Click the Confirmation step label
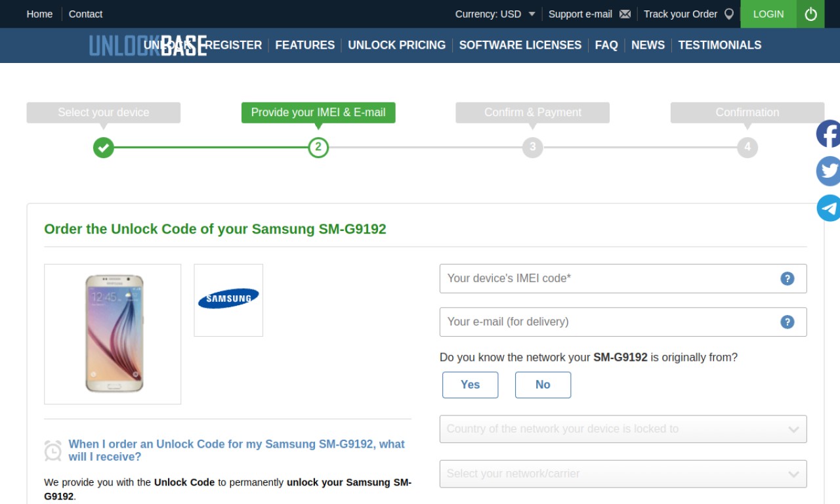 click(x=747, y=112)
